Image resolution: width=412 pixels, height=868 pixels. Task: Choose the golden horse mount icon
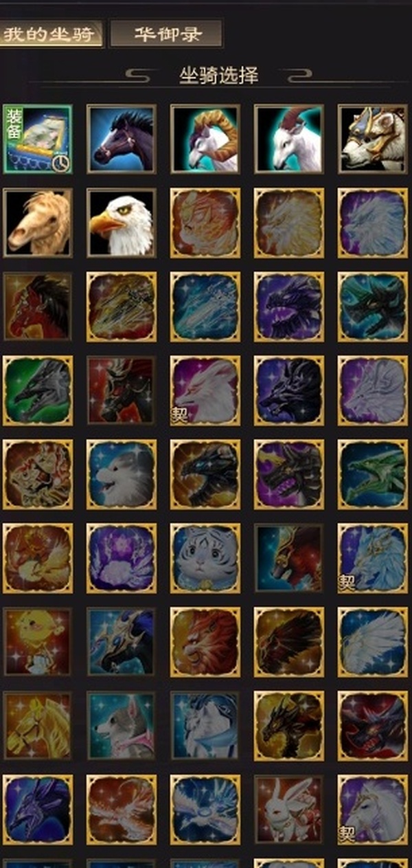37,726
